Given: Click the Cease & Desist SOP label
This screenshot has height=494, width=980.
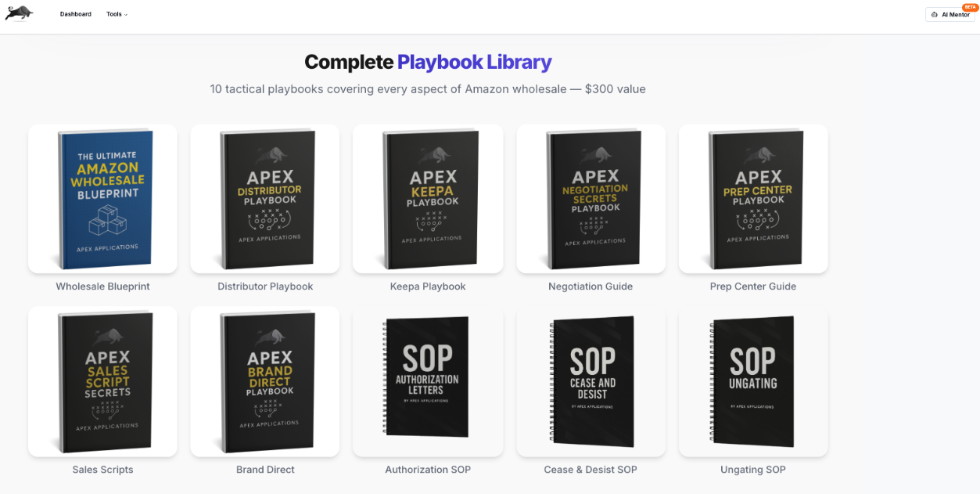Looking at the screenshot, I should (x=591, y=470).
